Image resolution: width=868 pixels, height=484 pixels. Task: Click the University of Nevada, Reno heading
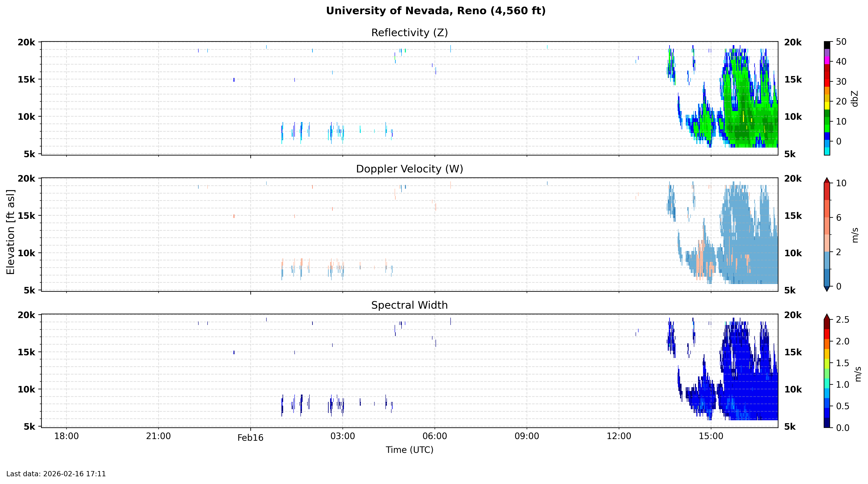coord(435,11)
